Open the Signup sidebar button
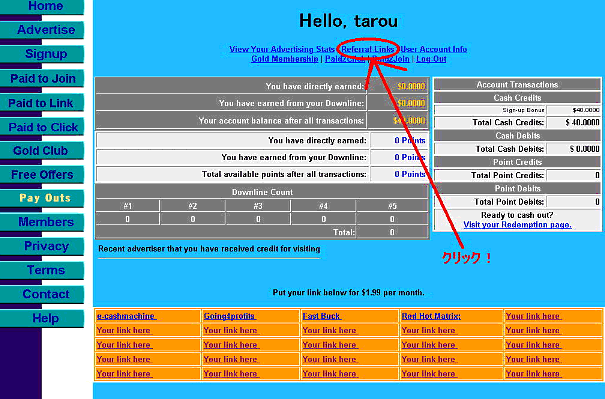Image resolution: width=605 pixels, height=399 pixels. pos(42,54)
